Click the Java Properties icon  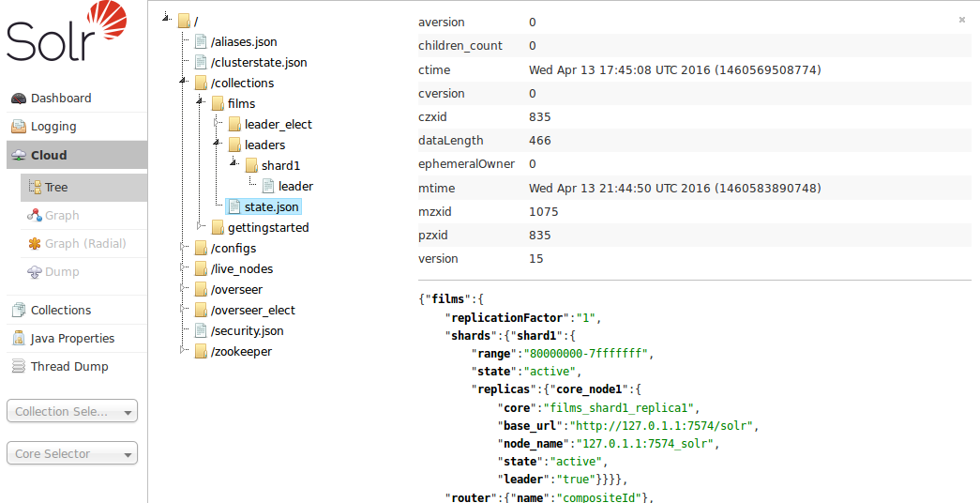18,339
